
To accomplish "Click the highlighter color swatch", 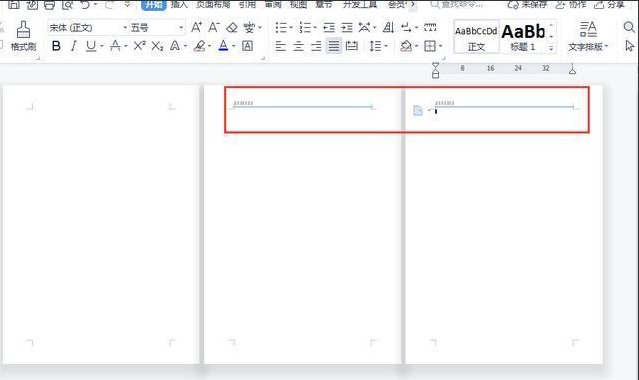I will coord(200,46).
